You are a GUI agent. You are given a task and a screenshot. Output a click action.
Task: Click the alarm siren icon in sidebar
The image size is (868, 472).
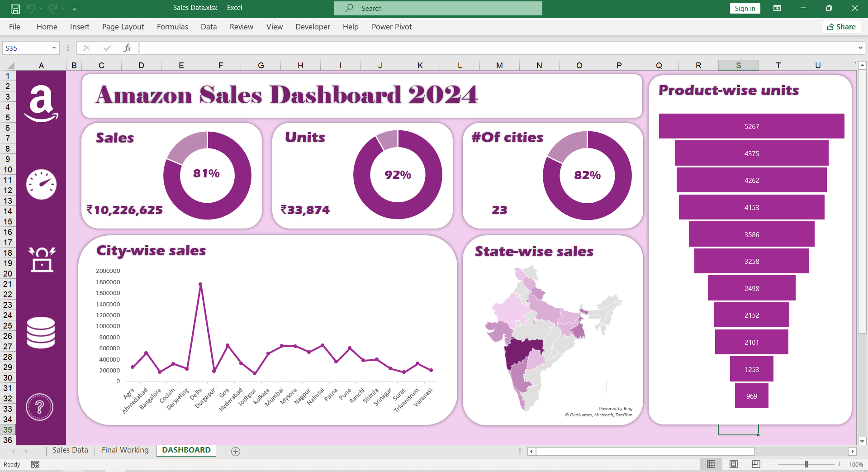click(x=42, y=259)
